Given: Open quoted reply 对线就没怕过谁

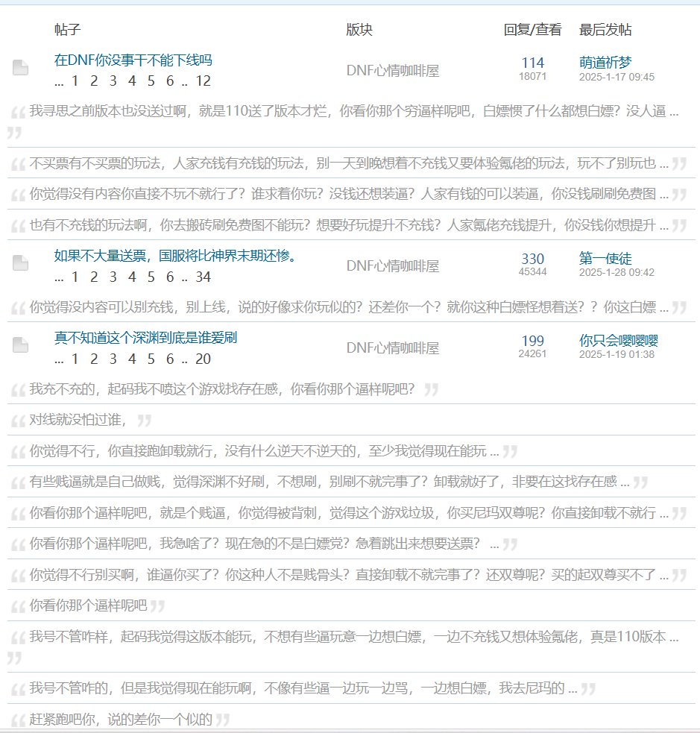Looking at the screenshot, I should (x=78, y=420).
